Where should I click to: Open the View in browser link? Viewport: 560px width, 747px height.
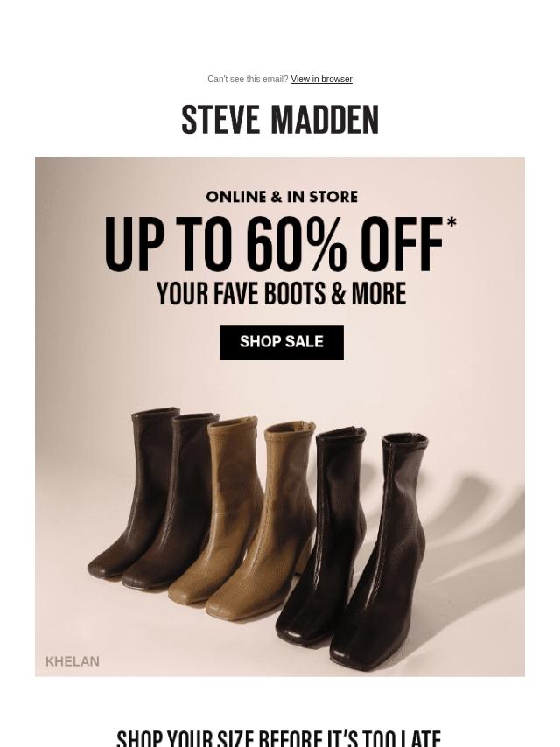coord(321,79)
